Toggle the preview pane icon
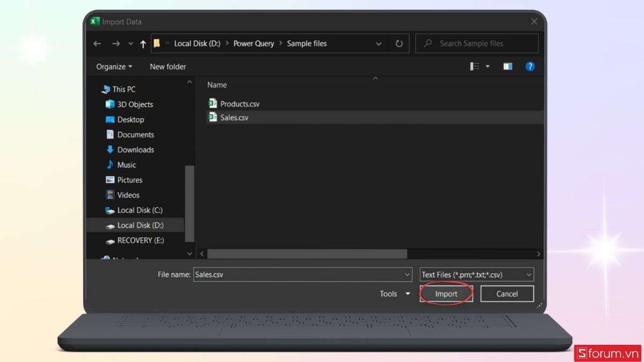This screenshot has height=362, width=644. click(507, 67)
